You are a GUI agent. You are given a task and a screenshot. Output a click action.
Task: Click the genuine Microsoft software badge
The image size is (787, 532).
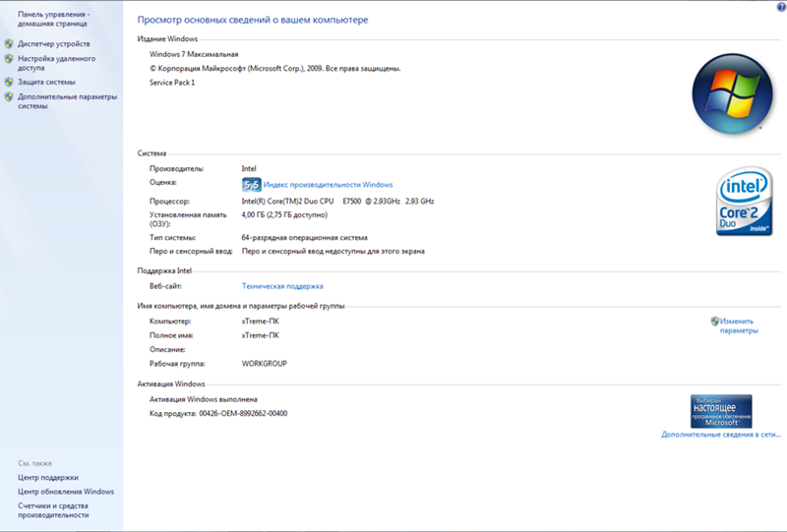pos(721,411)
